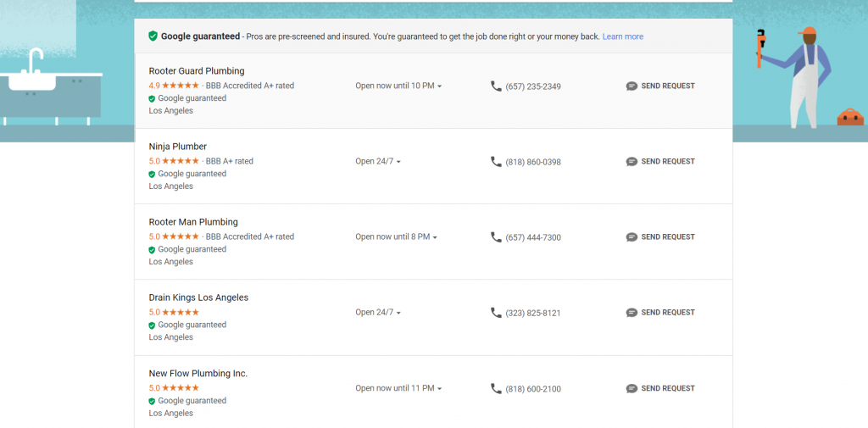
Task: Click the phone icon for Rooter Man Plumbing
Action: [496, 237]
